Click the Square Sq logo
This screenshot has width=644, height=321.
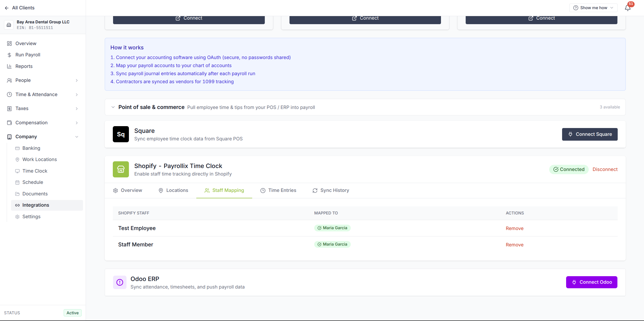point(121,134)
